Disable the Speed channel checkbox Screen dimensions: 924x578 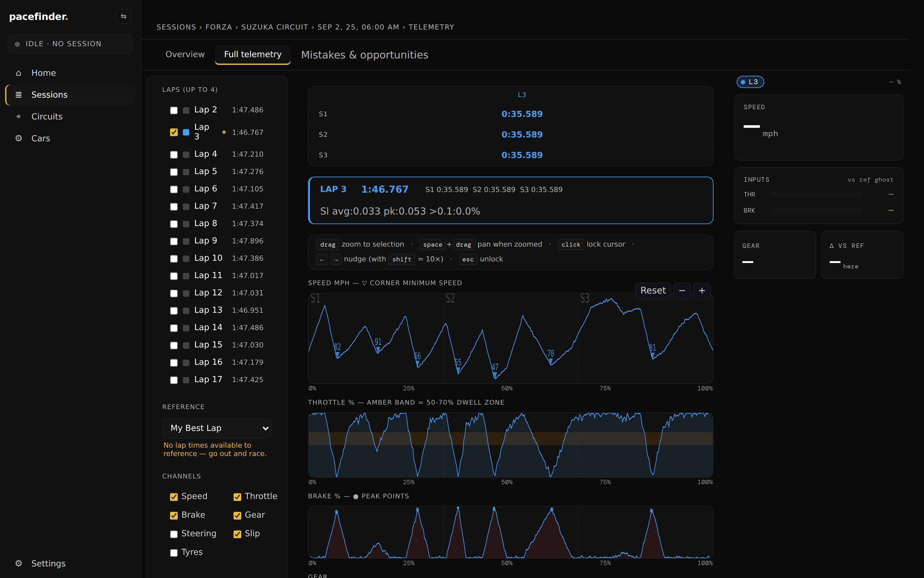[x=174, y=496]
